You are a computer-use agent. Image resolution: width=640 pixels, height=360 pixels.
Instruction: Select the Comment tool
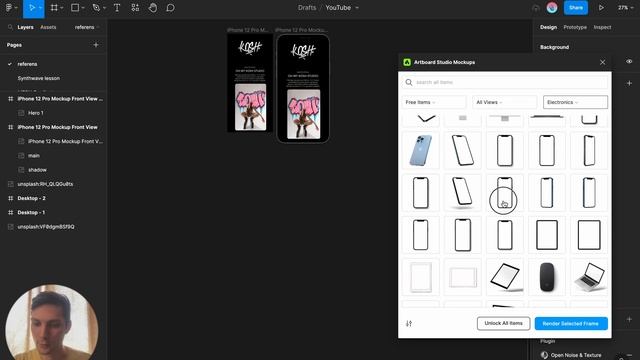tap(171, 8)
